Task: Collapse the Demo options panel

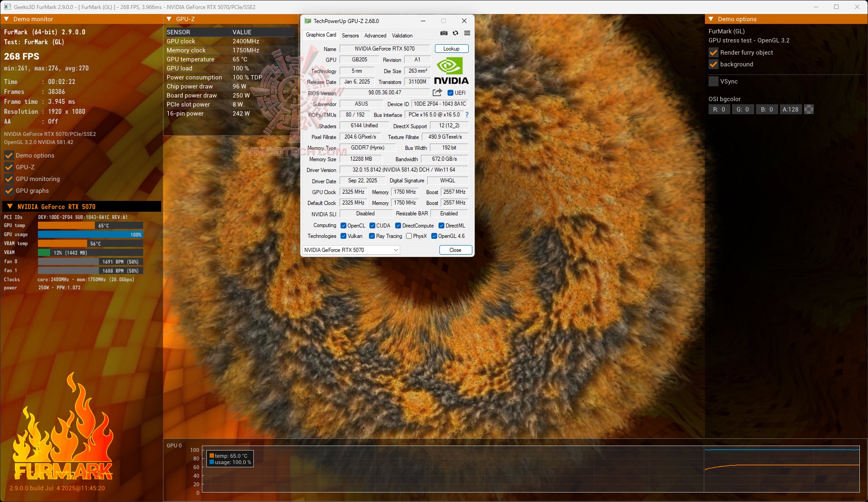Action: tap(710, 19)
